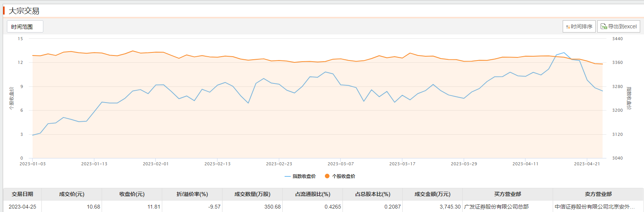Click the 2023-04-21 x-axis date label
This screenshot has width=644, height=212.
587,164
